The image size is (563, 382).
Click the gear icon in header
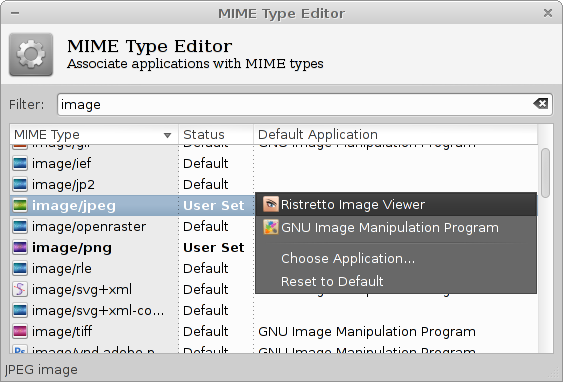(31, 54)
